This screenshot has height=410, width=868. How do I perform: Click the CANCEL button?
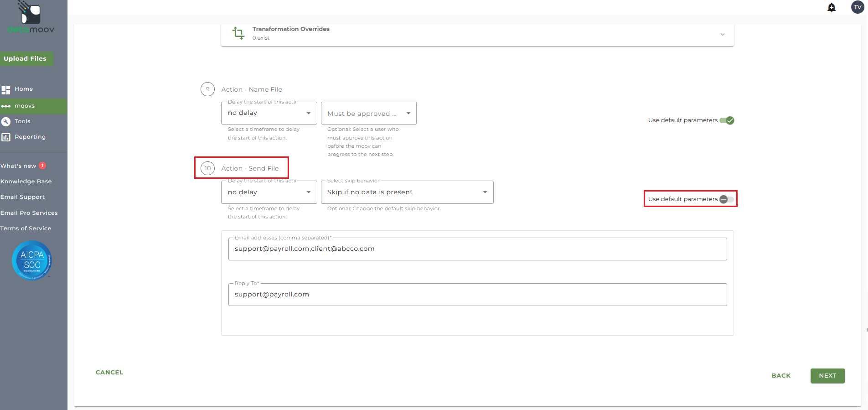tap(109, 373)
